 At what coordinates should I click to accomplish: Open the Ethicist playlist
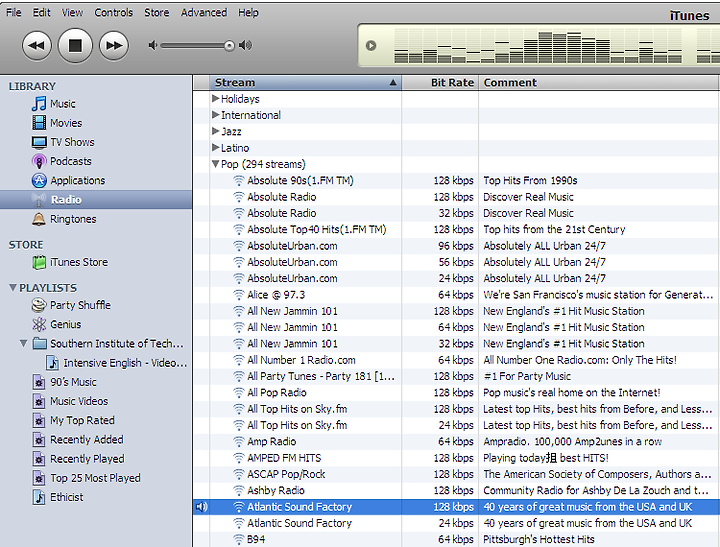tap(67, 497)
